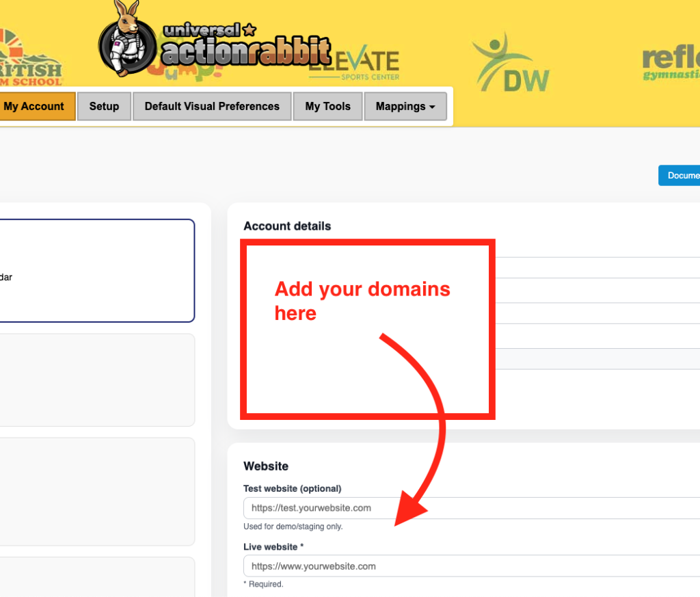Click the Website section heading
The width and height of the screenshot is (700, 597).
[x=266, y=466]
